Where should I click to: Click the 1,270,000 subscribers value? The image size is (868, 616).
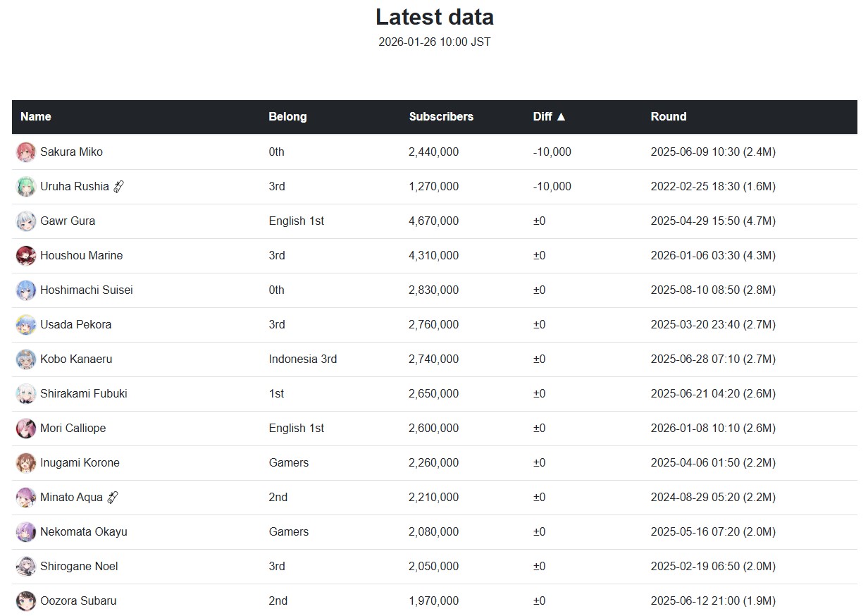(433, 187)
